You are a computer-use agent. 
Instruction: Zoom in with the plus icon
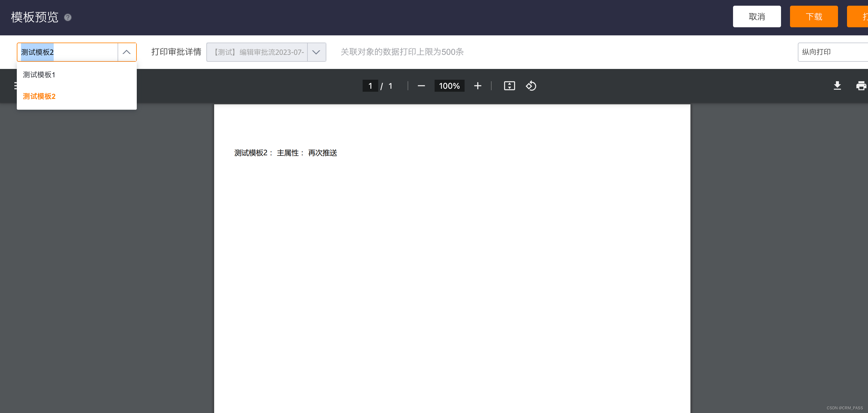(x=477, y=86)
